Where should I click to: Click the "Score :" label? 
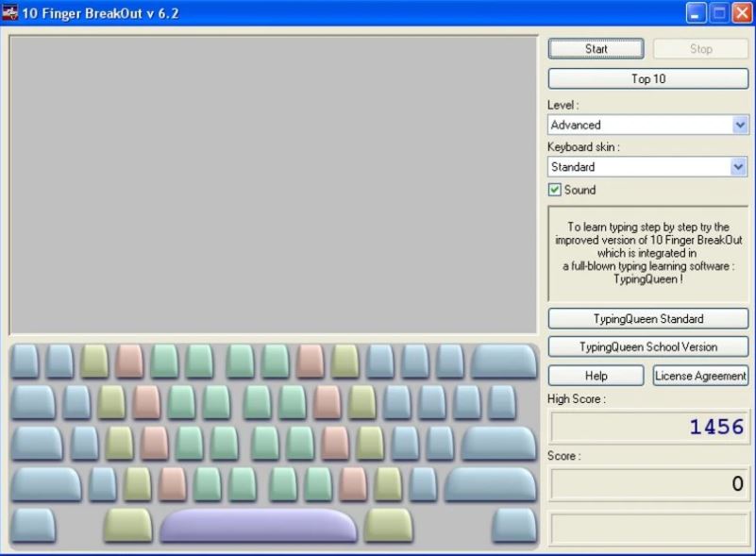point(563,456)
